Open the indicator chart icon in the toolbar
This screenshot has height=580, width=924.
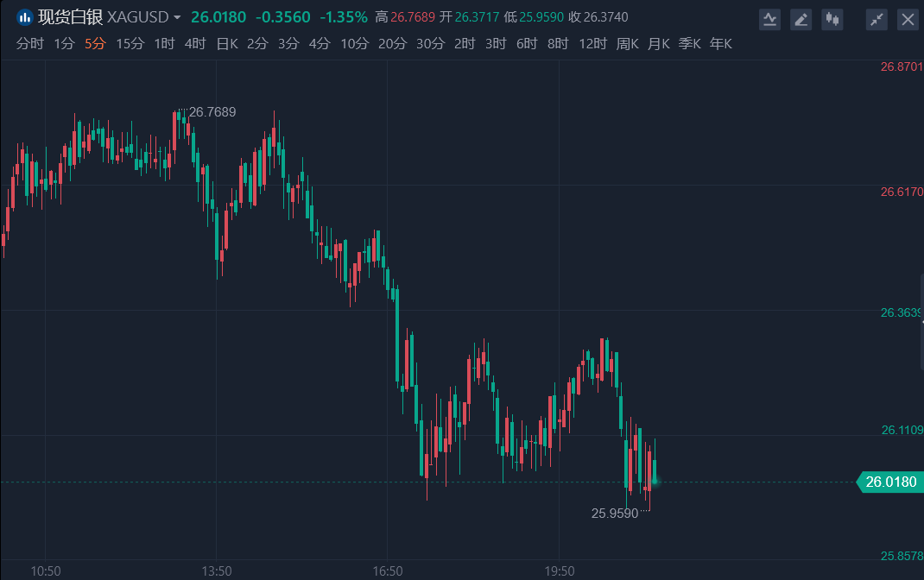[x=769, y=19]
